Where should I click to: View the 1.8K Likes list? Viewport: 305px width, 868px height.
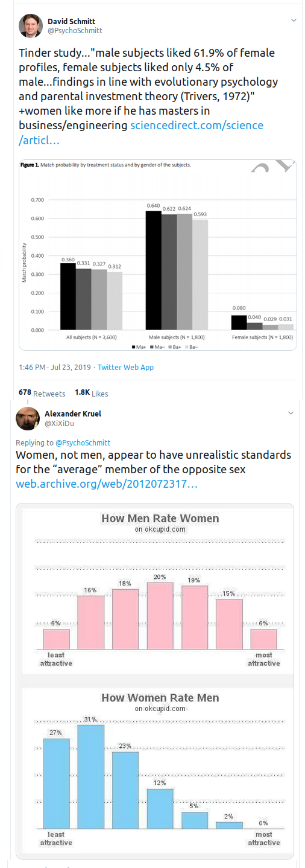[92, 393]
